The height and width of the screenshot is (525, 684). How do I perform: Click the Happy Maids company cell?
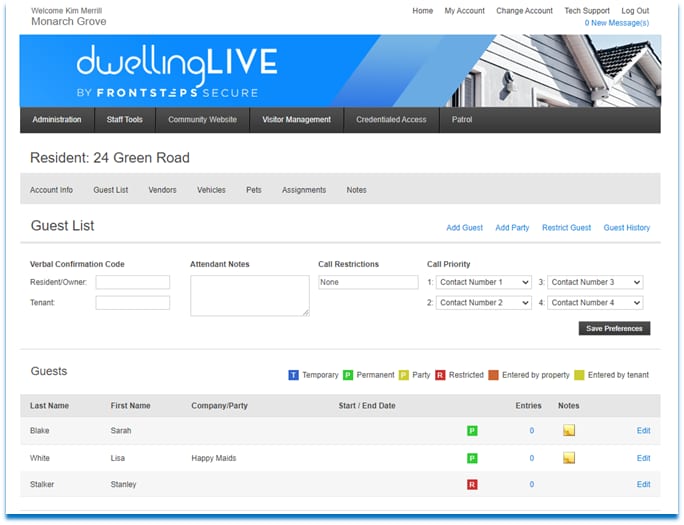[214, 458]
